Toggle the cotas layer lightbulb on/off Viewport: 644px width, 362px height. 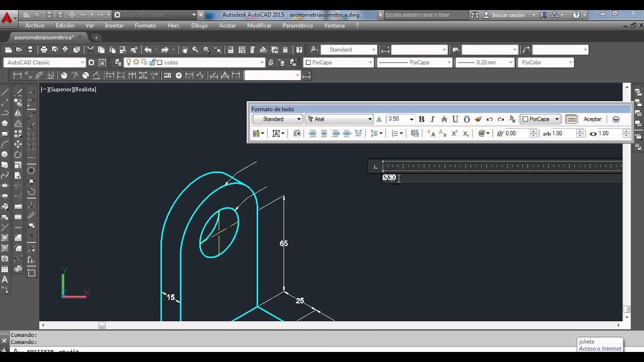[129, 62]
